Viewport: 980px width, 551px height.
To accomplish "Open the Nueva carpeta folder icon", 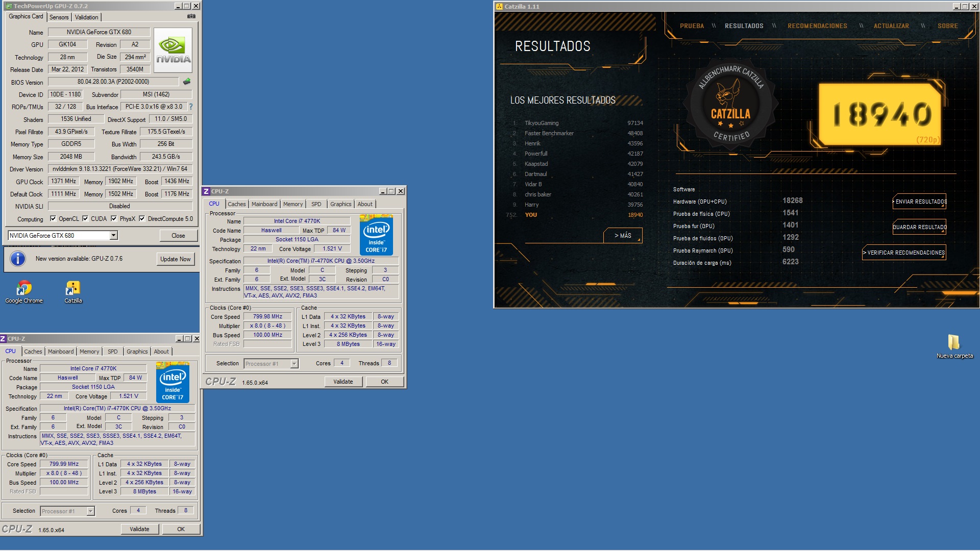I will [x=954, y=346].
